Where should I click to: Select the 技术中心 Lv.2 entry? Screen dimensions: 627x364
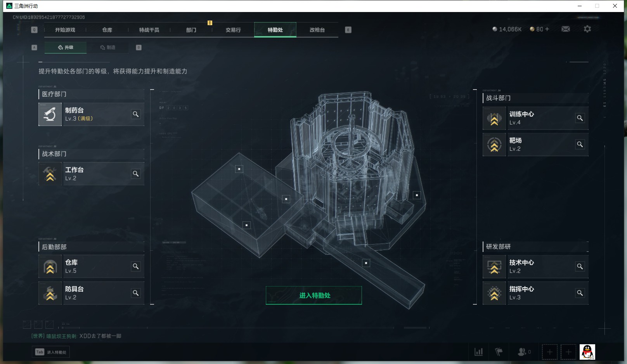[535, 267]
